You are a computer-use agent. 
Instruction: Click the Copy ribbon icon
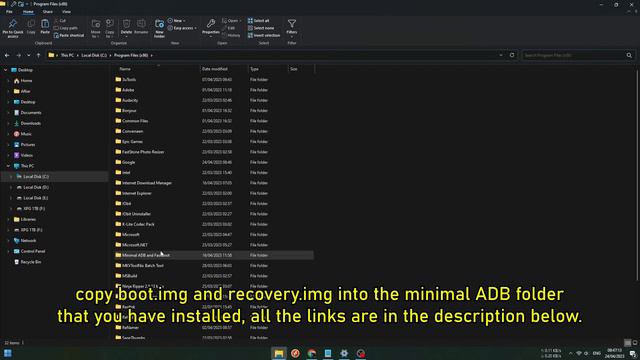pos(31,27)
